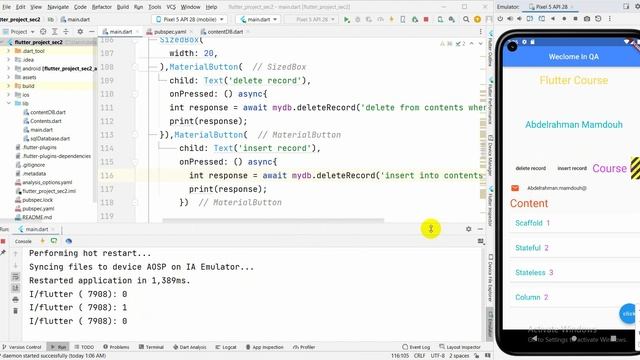The image size is (640, 360).
Task: Stop the running app with red square
Action: click(x=426, y=19)
